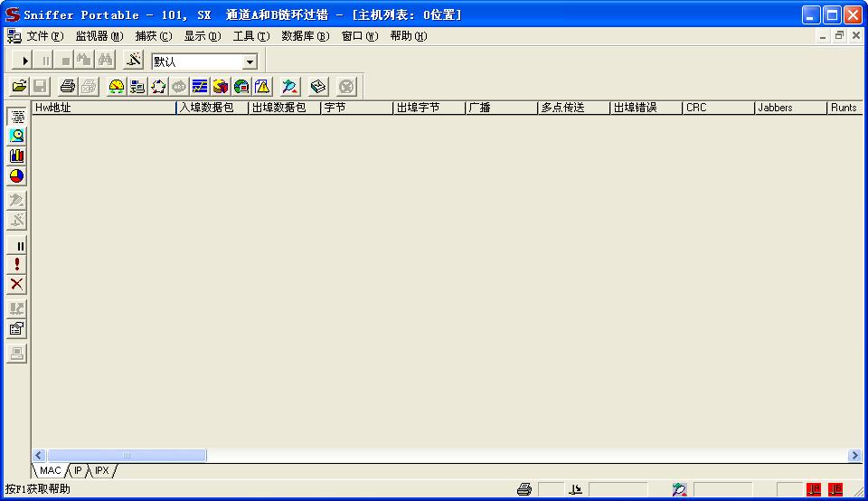868x501 pixels.
Task: Click the pause capture toolbar button
Action: [x=45, y=61]
